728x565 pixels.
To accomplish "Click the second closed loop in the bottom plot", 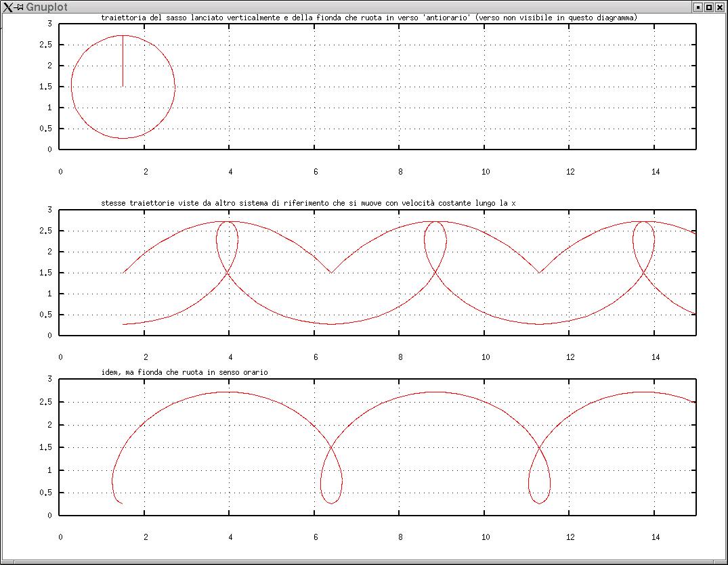I will 540,480.
